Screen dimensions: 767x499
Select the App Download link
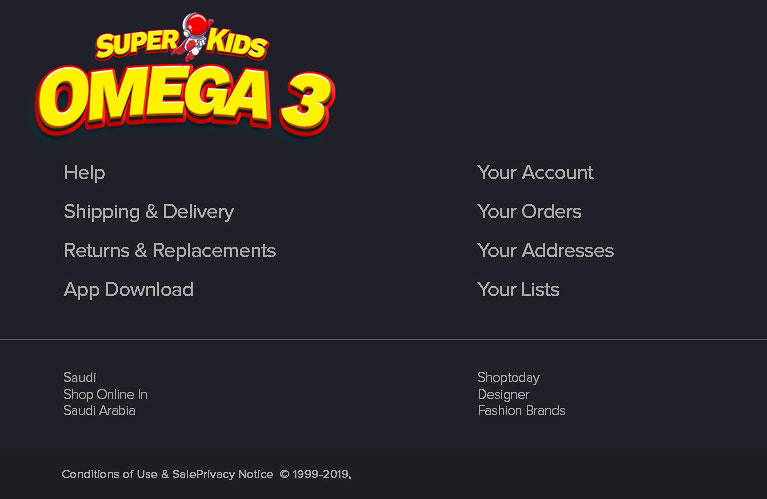(129, 289)
